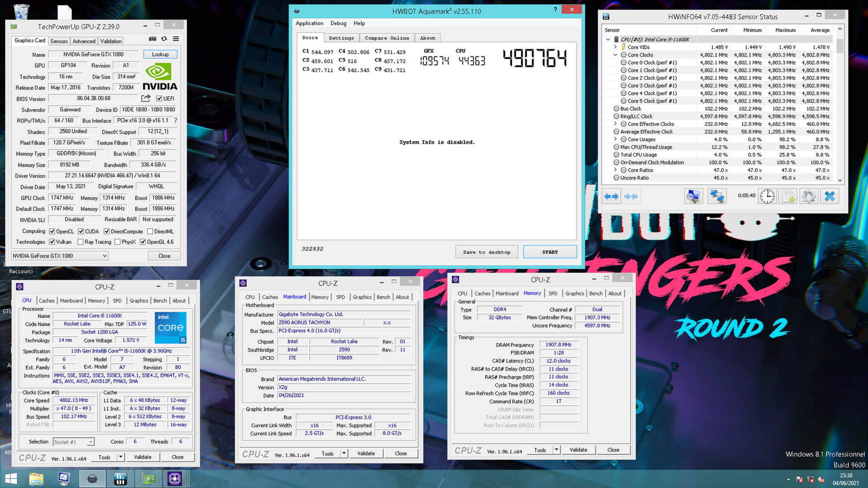Toggle CUDA checkbox

coord(81,231)
